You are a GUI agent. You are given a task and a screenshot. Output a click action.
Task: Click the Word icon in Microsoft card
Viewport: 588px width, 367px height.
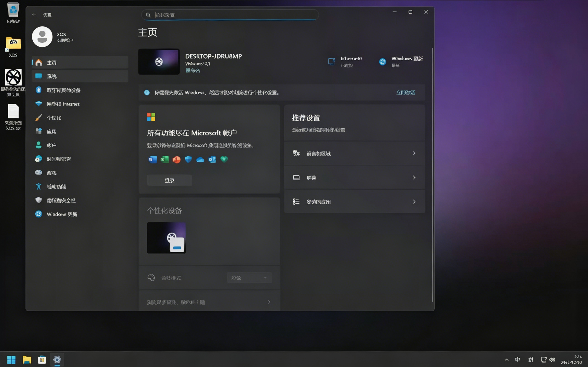[153, 159]
